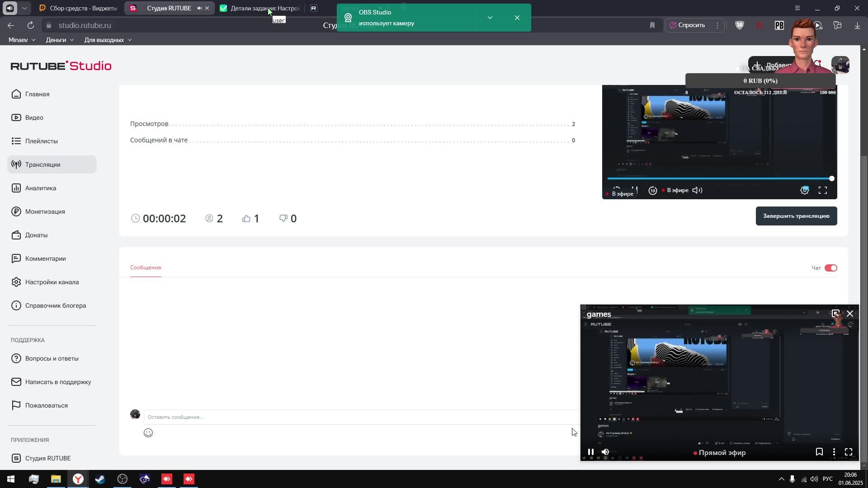868x488 pixels.
Task: Click the studio.rutube.ru address bar
Action: tap(85, 25)
